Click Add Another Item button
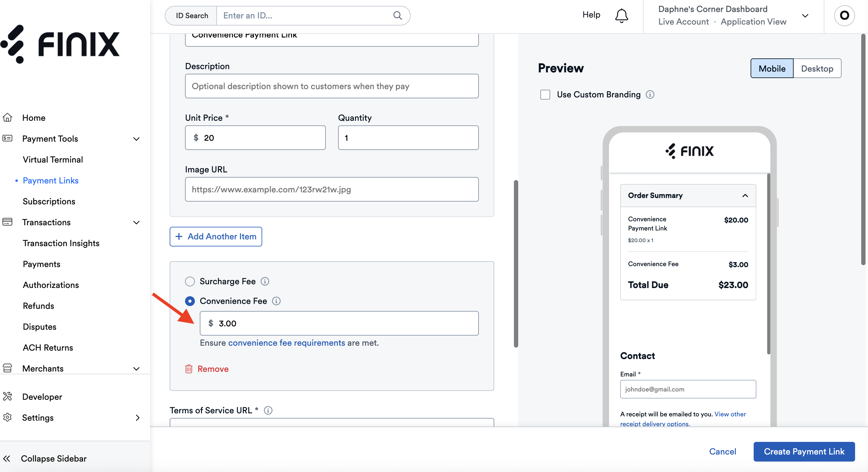Screen dimensions: 868x472 click(216, 237)
